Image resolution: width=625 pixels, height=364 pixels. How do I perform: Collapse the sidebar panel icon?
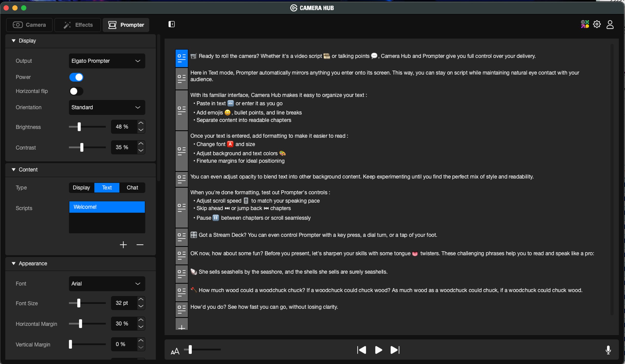(x=171, y=24)
